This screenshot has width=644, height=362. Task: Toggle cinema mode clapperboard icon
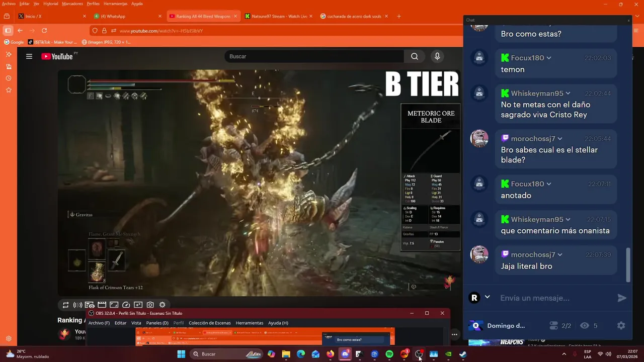(102, 305)
